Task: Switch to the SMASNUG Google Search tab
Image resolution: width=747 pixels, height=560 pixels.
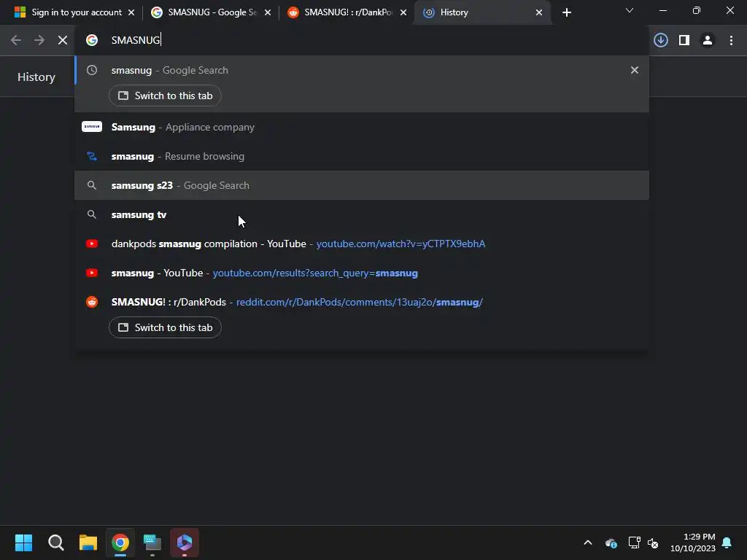Action: pos(209,12)
